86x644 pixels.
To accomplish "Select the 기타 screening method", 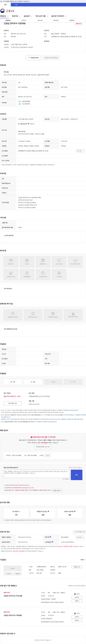I will pyautogui.click(x=73, y=382).
